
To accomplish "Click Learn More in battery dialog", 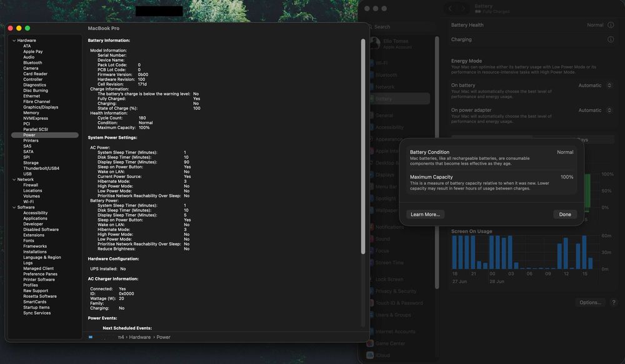I will [425, 214].
